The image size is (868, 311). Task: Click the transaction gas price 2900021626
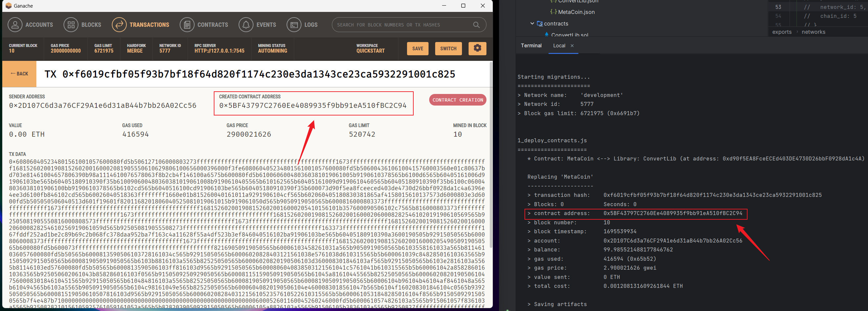click(249, 134)
